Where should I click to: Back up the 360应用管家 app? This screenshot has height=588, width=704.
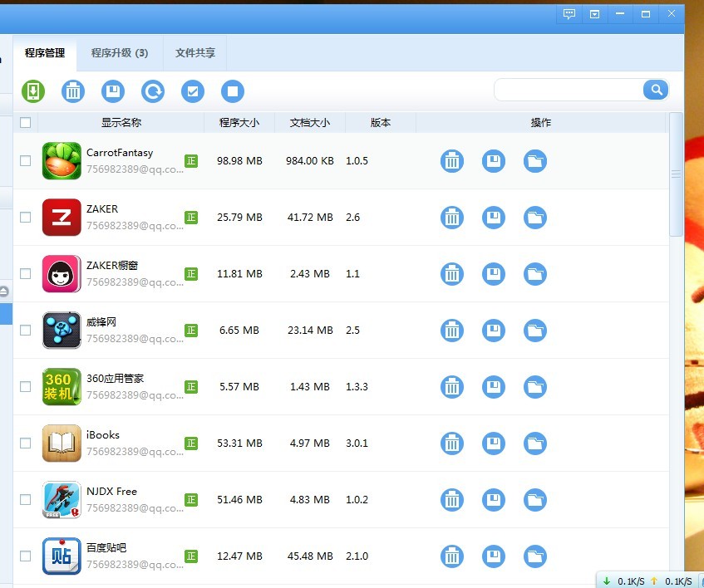coord(494,387)
